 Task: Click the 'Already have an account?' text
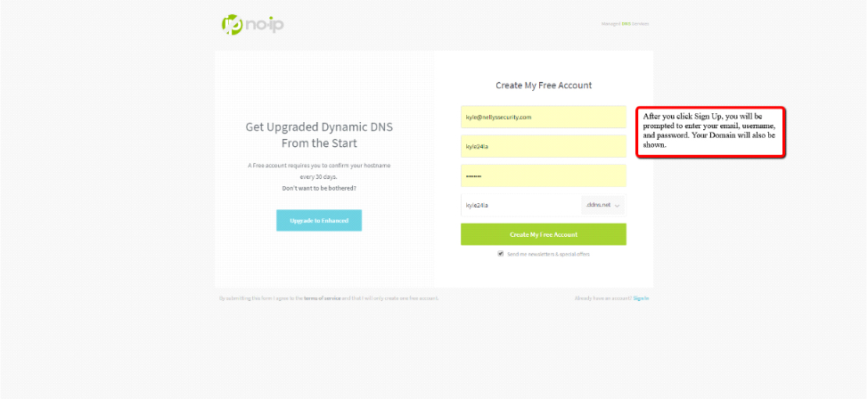tap(603, 298)
